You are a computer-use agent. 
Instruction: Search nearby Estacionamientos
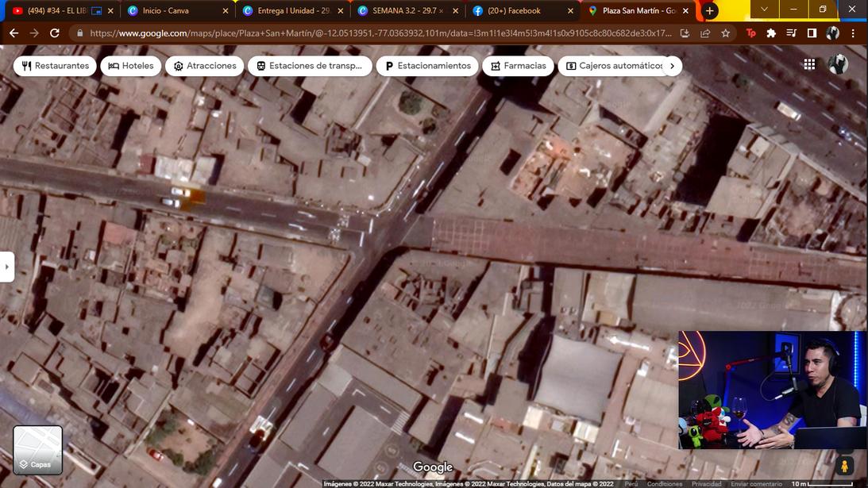427,66
